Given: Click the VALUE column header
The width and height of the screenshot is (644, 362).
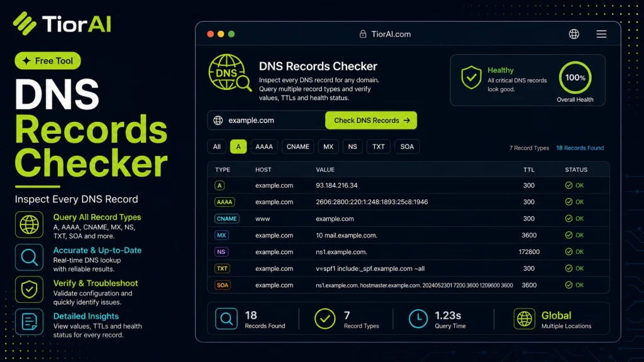Looking at the screenshot, I should (325, 170).
